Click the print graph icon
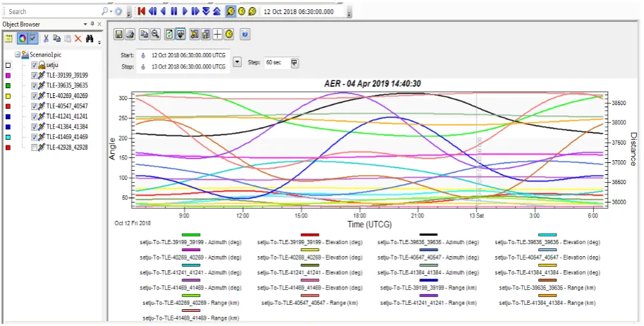The image size is (644, 326). click(x=130, y=35)
